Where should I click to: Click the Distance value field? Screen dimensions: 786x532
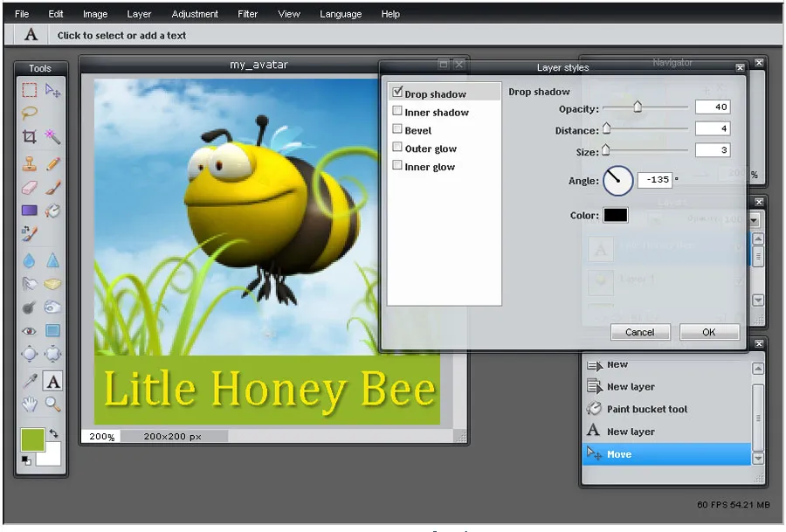713,129
